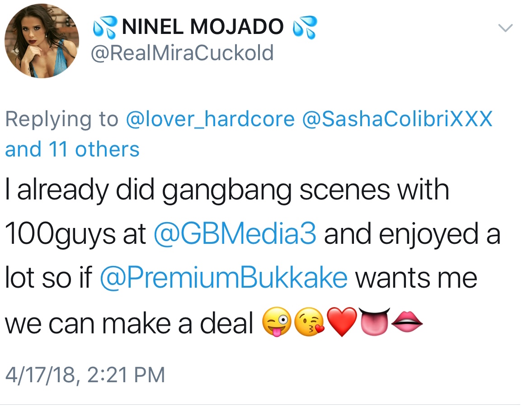532x408 pixels.
Task: Click the red heart emoji
Action: click(x=342, y=323)
